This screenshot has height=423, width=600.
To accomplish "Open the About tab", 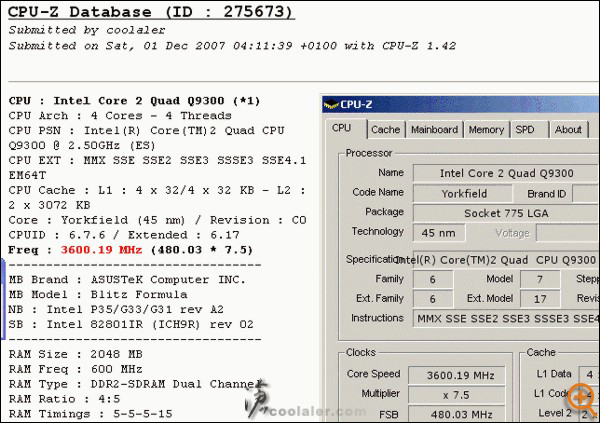I will click(x=568, y=130).
